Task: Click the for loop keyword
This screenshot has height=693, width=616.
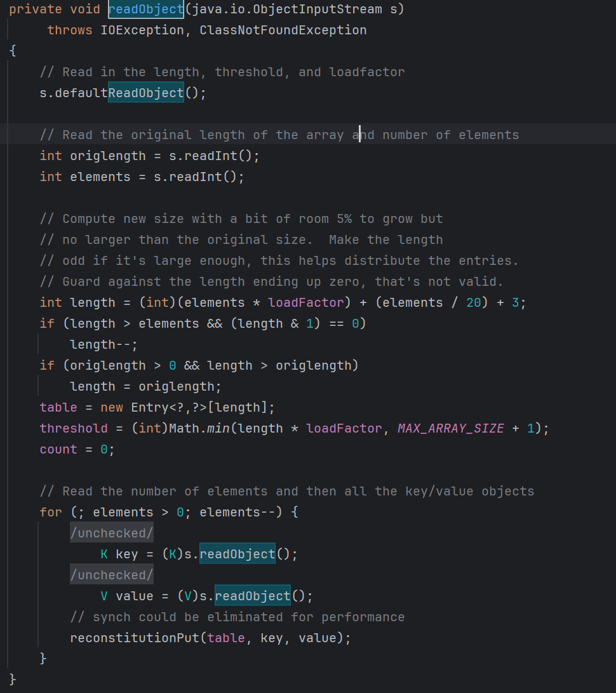Action: tap(50, 512)
